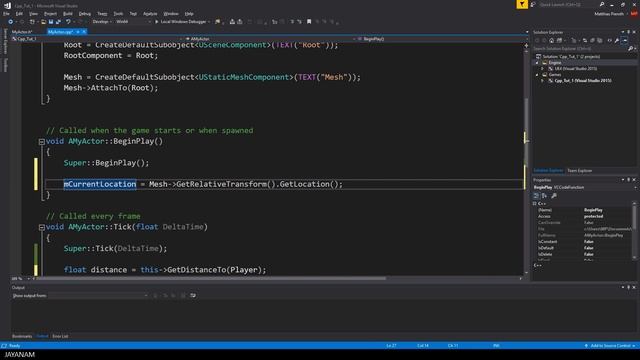Click the Save icon in toolbar
The width and height of the screenshot is (640, 360).
[x=51, y=22]
